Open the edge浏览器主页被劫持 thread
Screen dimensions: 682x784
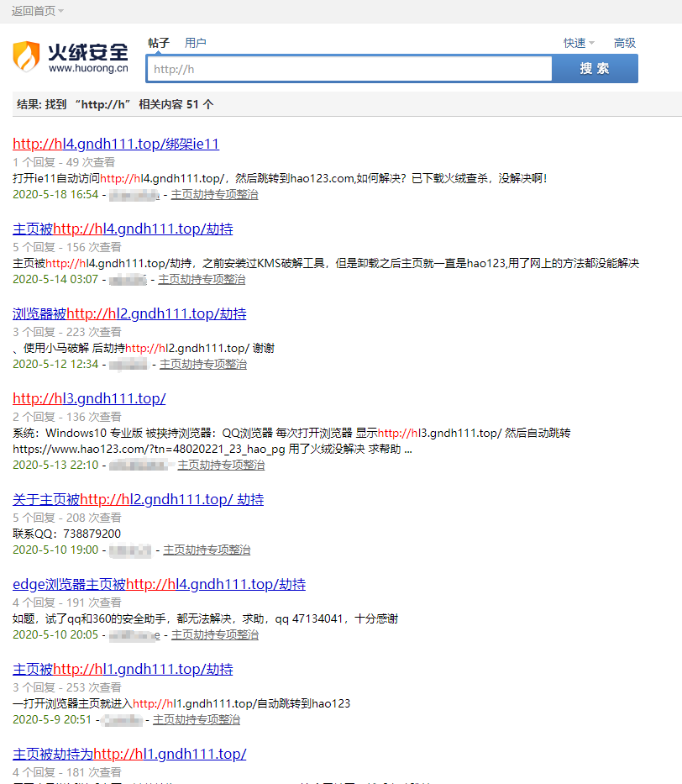(159, 584)
